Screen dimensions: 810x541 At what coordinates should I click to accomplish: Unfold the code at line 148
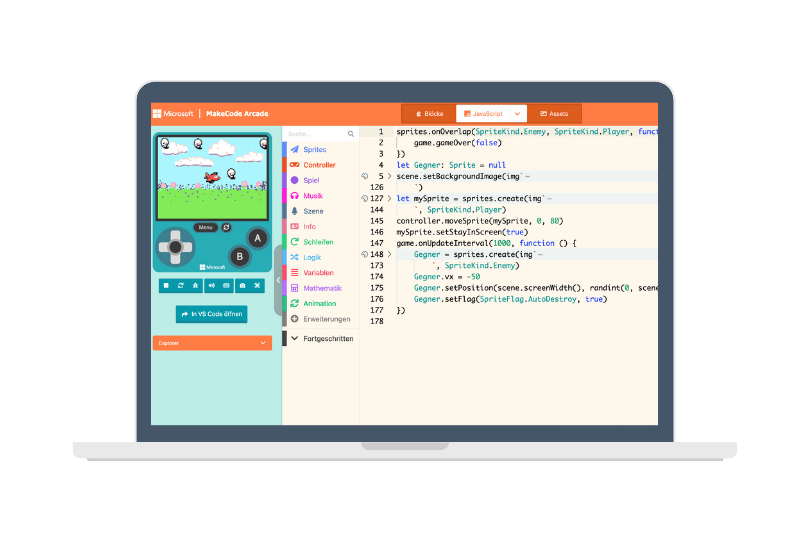[x=390, y=254]
